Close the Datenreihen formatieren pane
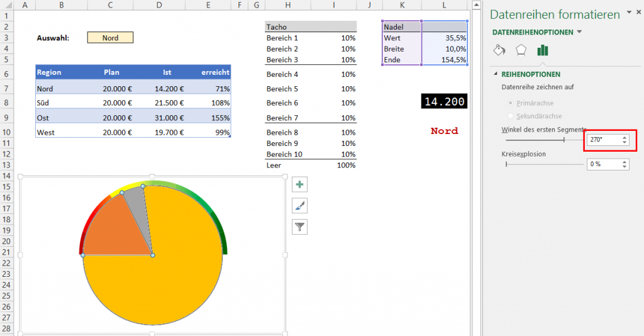The image size is (644, 336). [x=638, y=13]
